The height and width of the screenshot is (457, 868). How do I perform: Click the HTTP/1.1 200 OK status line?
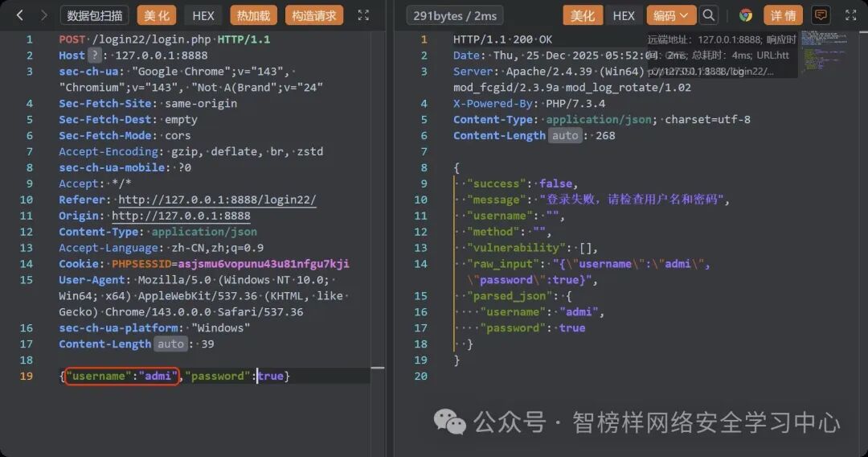click(502, 39)
